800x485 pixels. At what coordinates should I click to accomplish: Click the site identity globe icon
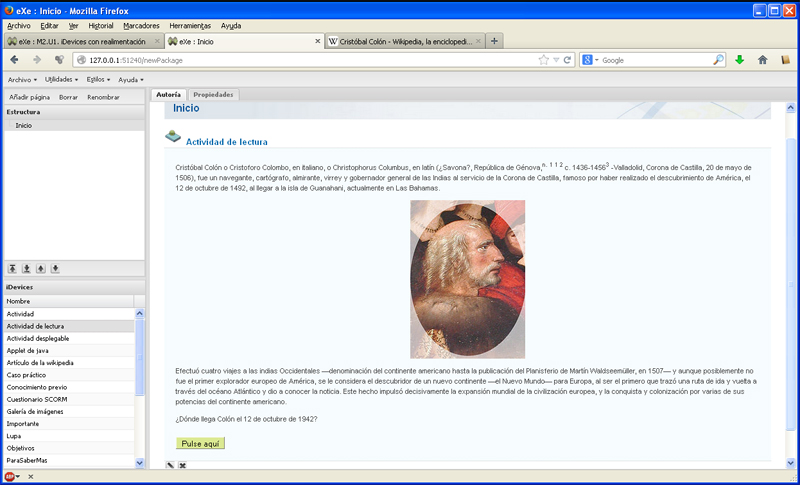pos(81,60)
